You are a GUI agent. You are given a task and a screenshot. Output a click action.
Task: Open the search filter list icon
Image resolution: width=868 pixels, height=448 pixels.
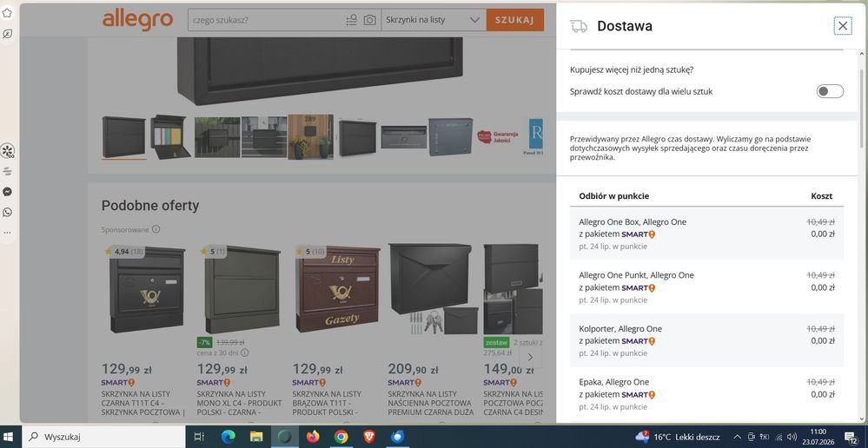pos(352,20)
